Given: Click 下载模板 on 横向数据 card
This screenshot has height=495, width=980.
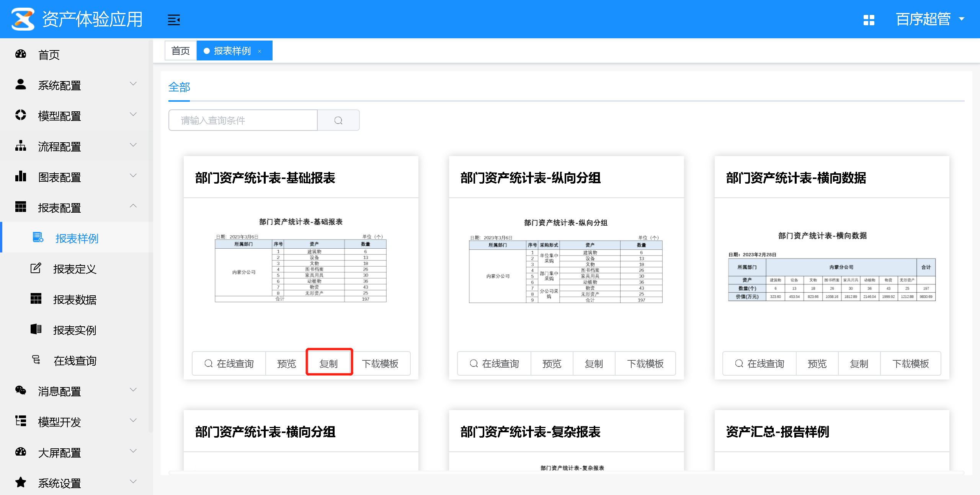Looking at the screenshot, I should pos(911,363).
